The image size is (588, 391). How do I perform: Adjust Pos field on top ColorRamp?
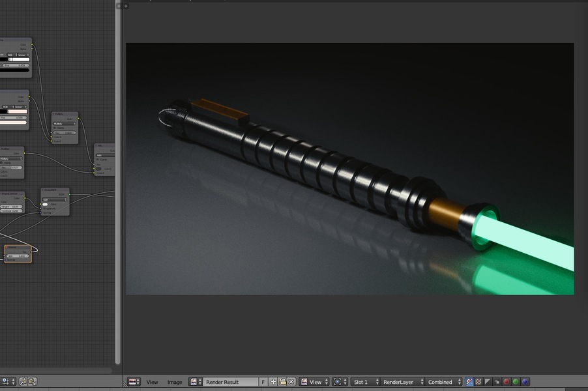pyautogui.click(x=16, y=65)
